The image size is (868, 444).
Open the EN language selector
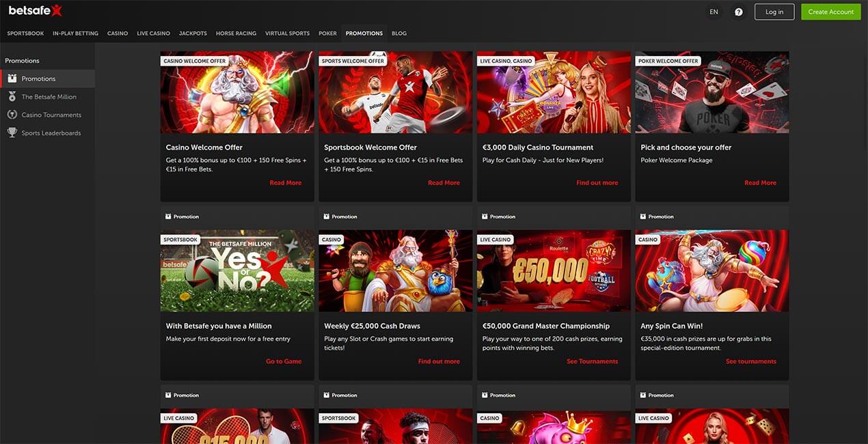[x=714, y=12]
